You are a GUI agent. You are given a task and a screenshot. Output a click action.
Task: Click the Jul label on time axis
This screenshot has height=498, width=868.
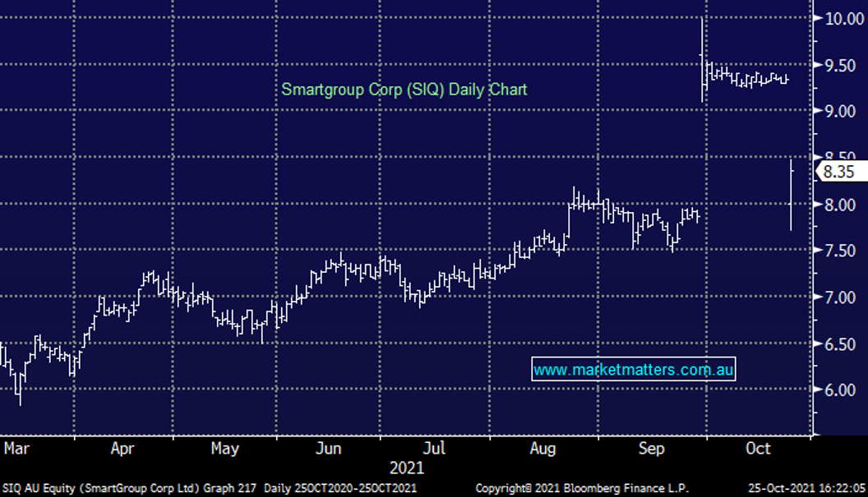point(434,449)
